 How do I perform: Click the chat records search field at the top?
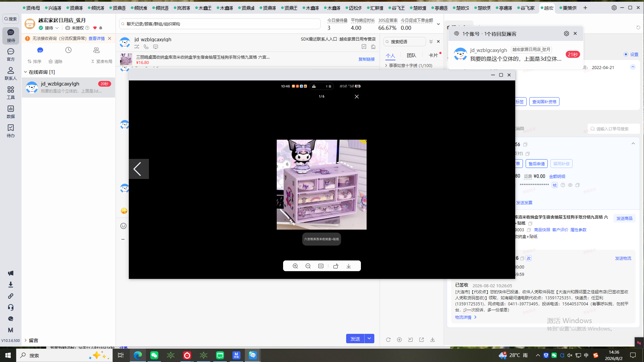[220, 24]
